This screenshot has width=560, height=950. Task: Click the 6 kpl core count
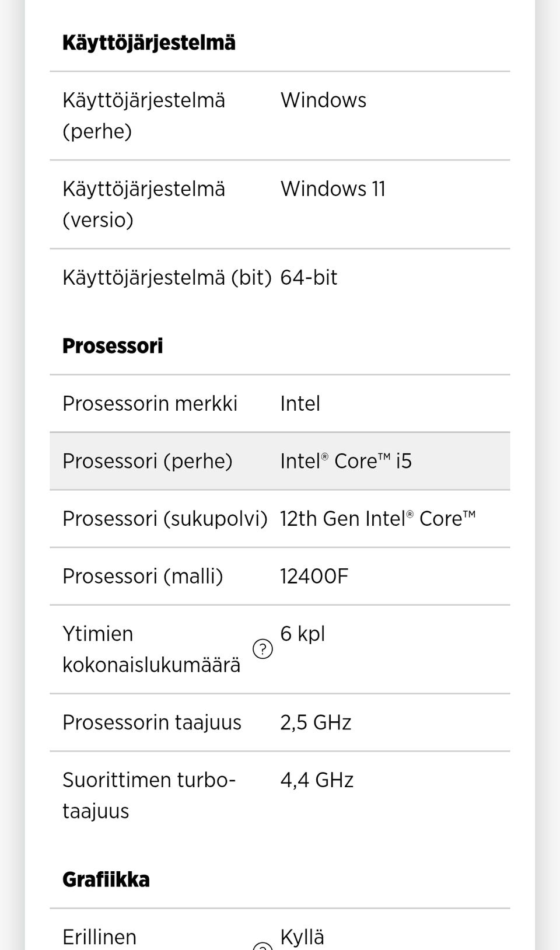pyautogui.click(x=302, y=634)
